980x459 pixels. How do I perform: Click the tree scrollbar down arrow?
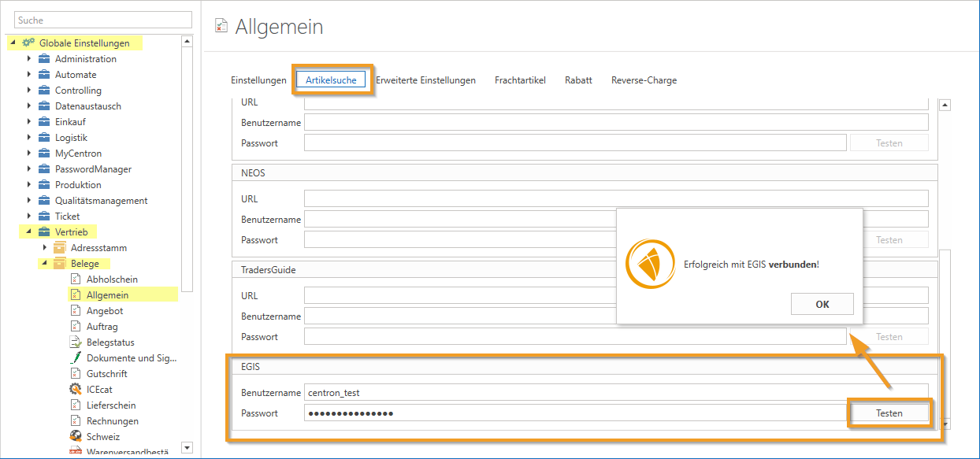tap(187, 448)
